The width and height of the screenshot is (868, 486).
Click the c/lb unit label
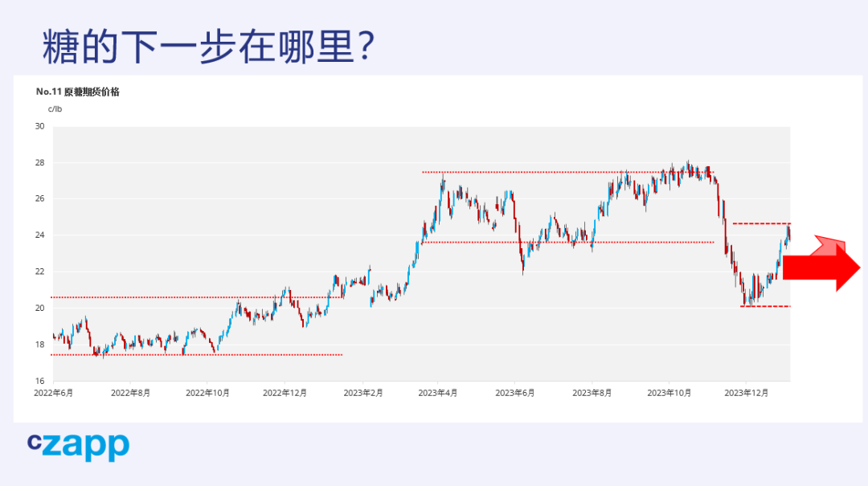[55, 109]
